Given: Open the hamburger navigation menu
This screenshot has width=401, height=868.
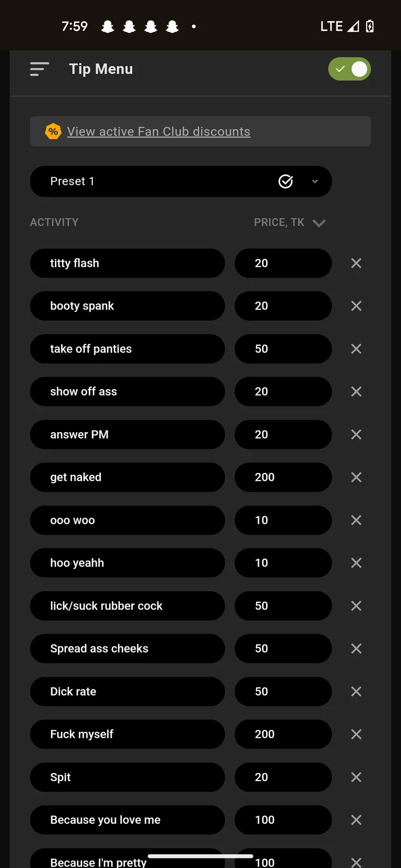Looking at the screenshot, I should pos(39,69).
